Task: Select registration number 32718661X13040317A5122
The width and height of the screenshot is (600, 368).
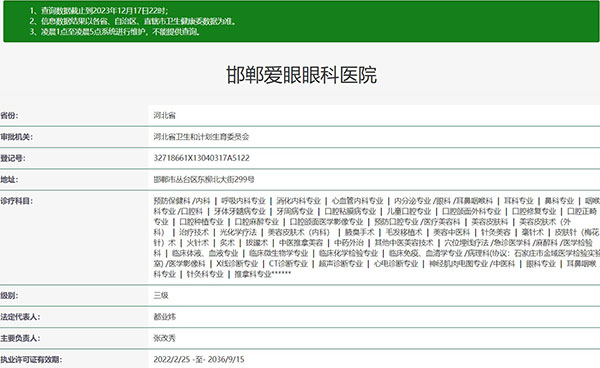Action: tap(201, 158)
